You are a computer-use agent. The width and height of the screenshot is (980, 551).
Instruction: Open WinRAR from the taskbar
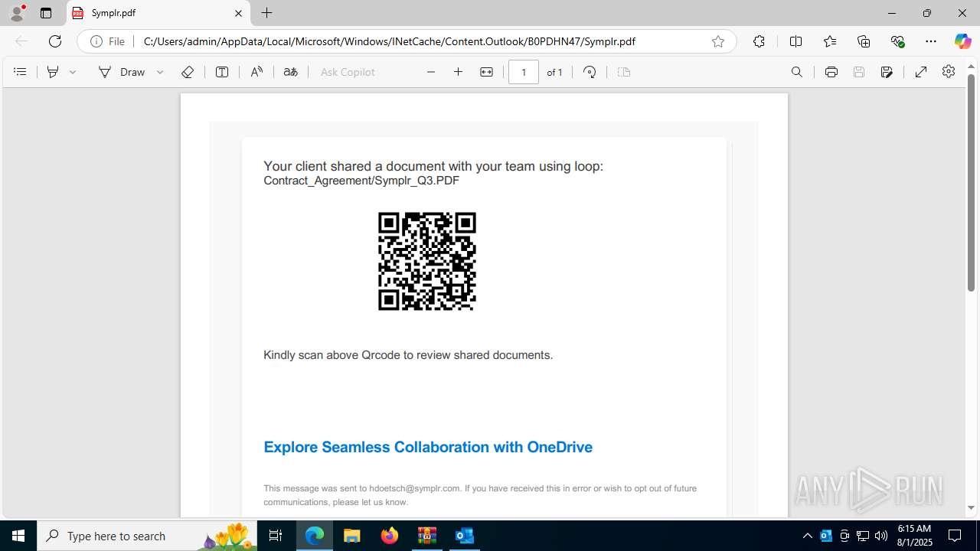(x=427, y=536)
